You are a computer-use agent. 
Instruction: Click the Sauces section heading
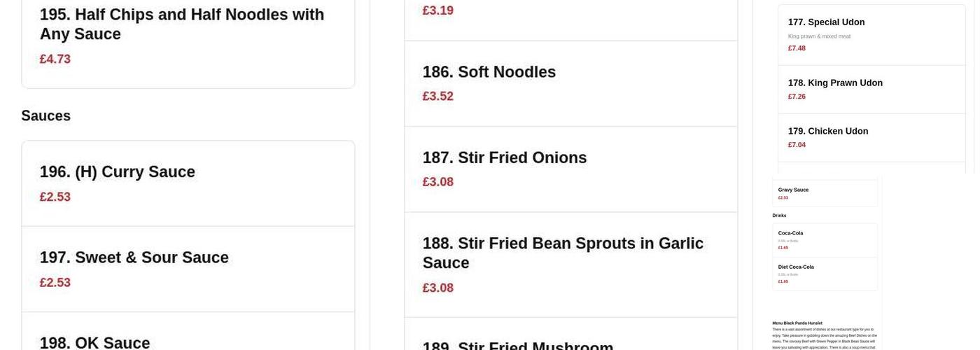46,116
